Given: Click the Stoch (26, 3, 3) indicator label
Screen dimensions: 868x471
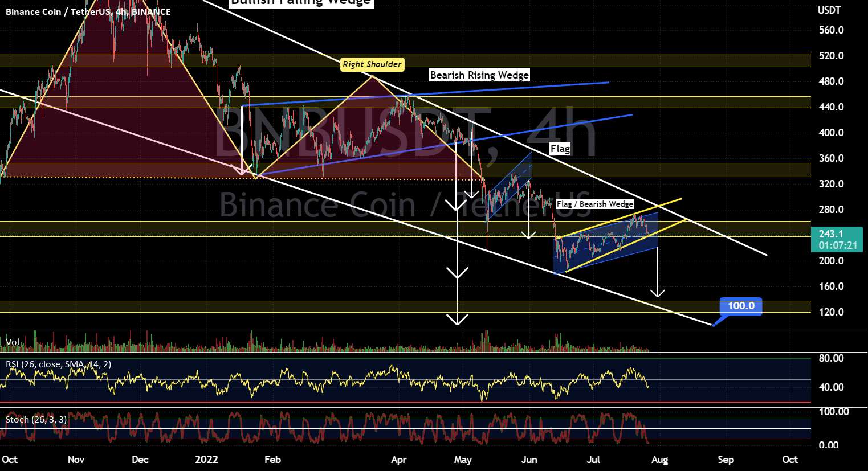Looking at the screenshot, I should click(x=36, y=420).
